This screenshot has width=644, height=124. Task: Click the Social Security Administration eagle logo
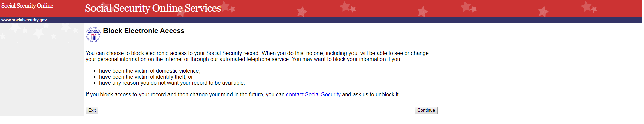(x=93, y=34)
